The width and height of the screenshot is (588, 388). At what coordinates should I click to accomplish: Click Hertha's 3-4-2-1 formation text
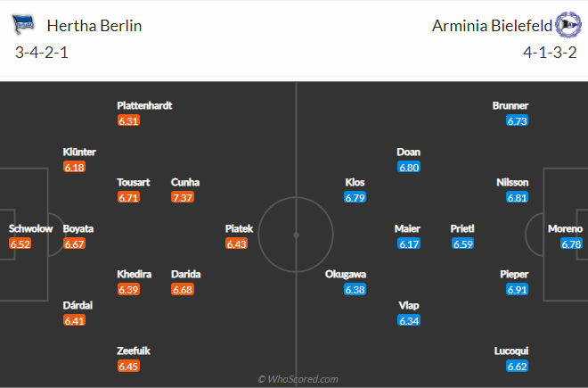[42, 53]
